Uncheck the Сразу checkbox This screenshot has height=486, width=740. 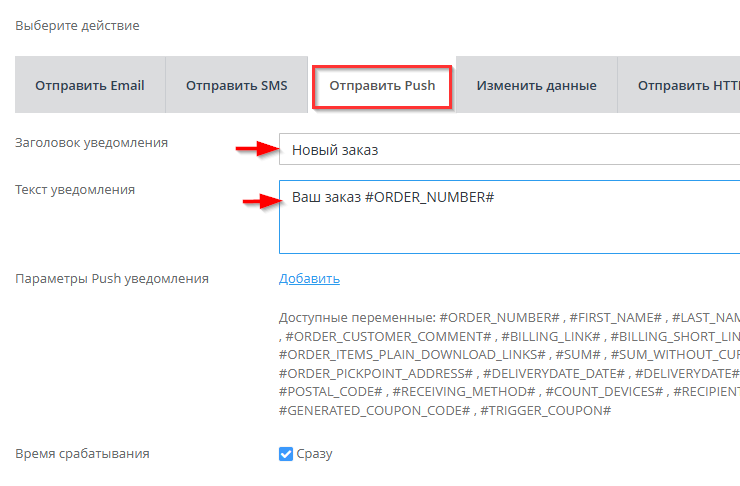coord(286,454)
